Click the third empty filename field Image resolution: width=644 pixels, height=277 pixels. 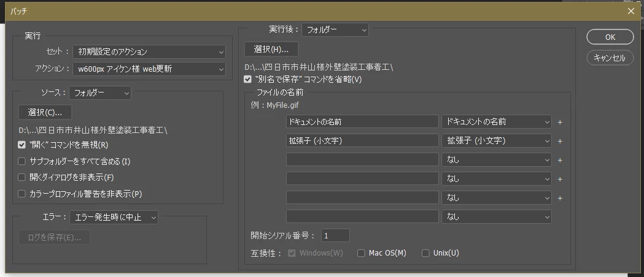point(362,159)
